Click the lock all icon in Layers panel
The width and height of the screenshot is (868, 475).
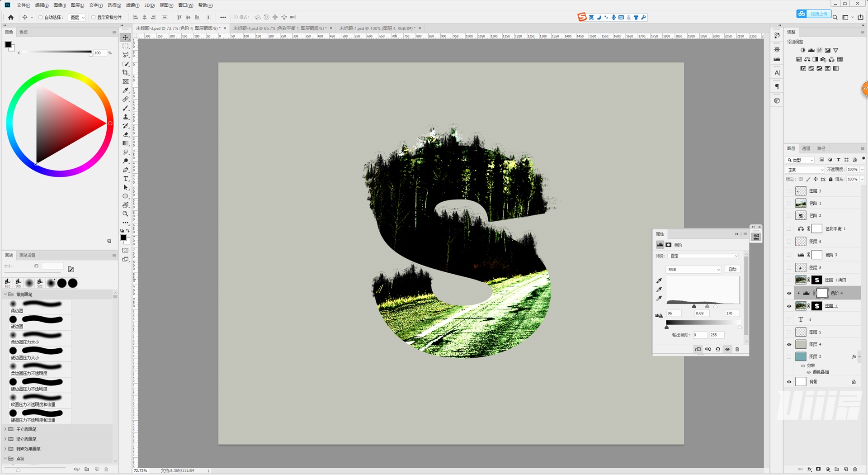click(830, 179)
